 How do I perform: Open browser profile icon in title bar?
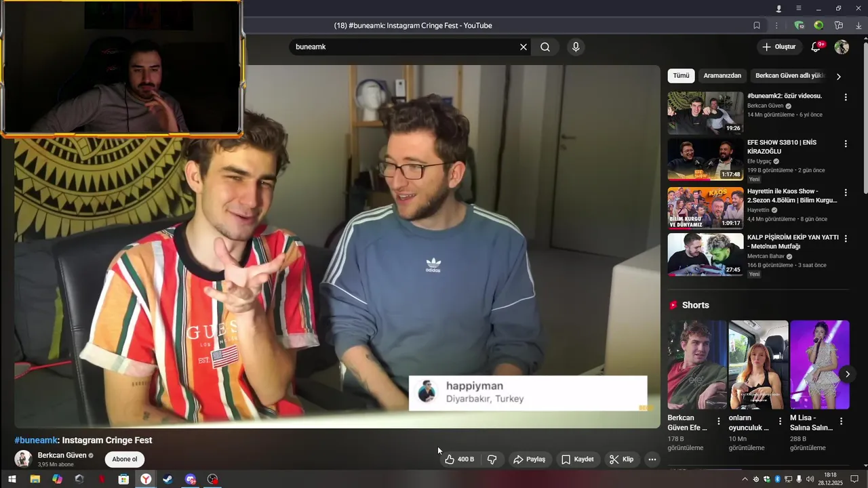coord(778,8)
